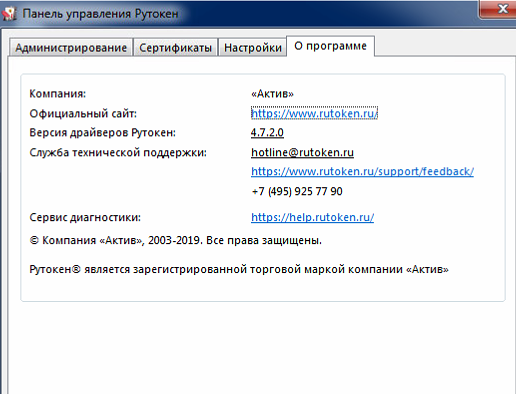
Task: Click the Сервис диагностики: label
Action: [85, 217]
